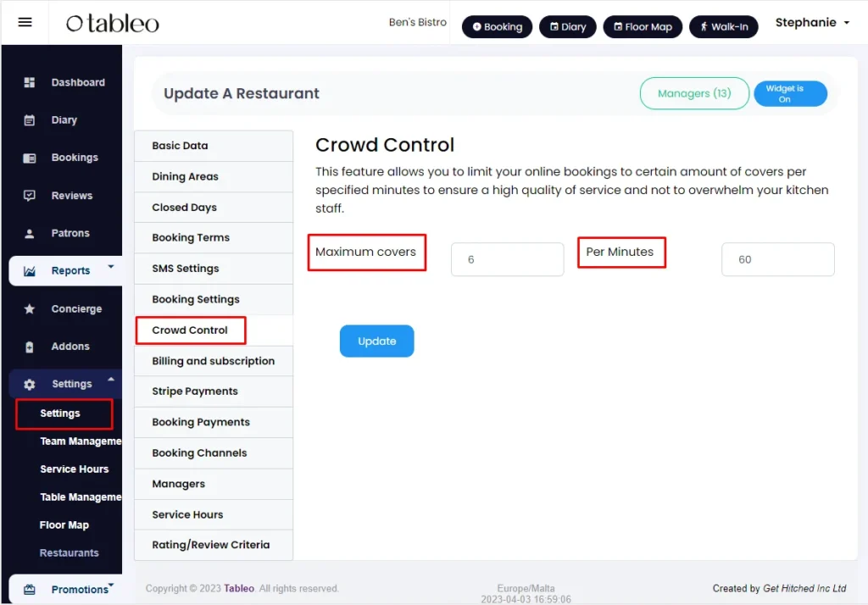Click the Addons icon in sidebar

coord(30,347)
